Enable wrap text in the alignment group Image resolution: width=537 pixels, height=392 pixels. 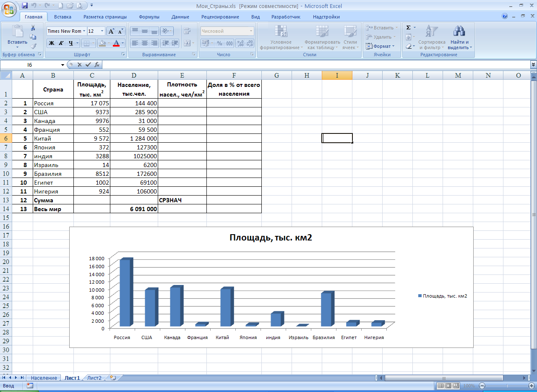(187, 31)
